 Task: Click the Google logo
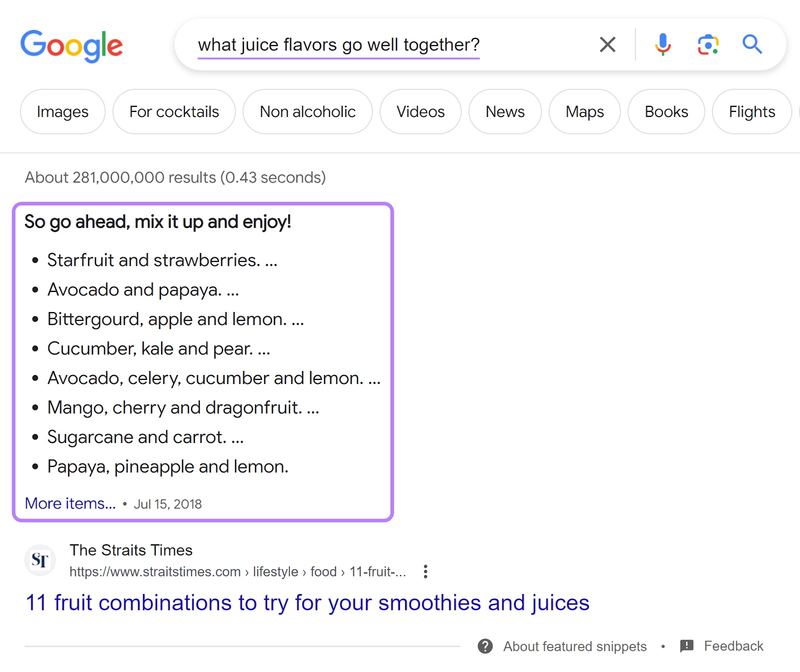point(71,45)
